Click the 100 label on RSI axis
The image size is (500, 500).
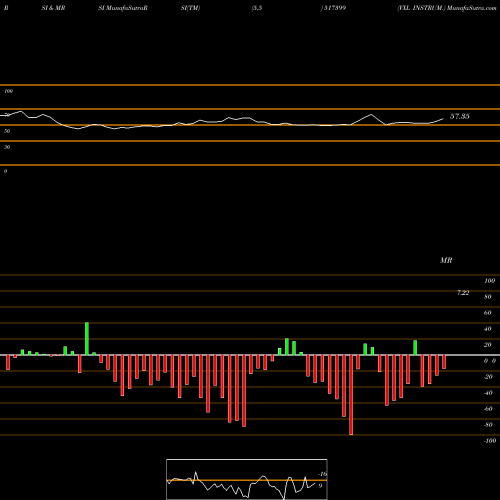click(x=9, y=91)
